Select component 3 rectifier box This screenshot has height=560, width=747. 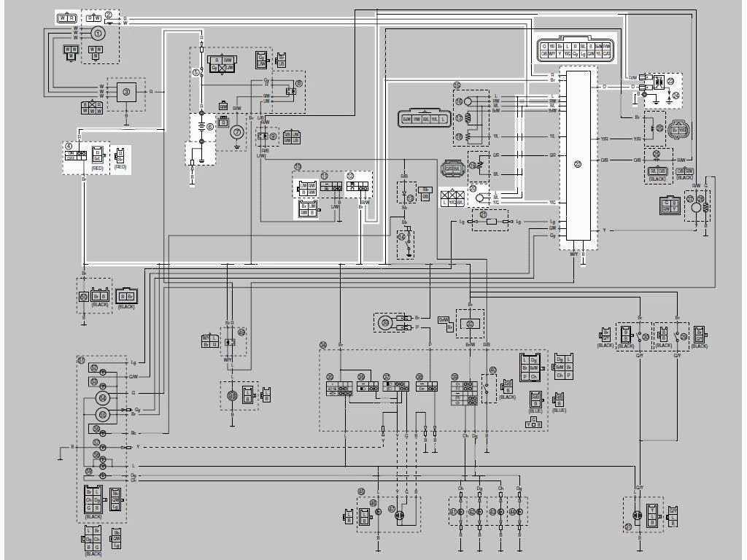(x=127, y=92)
